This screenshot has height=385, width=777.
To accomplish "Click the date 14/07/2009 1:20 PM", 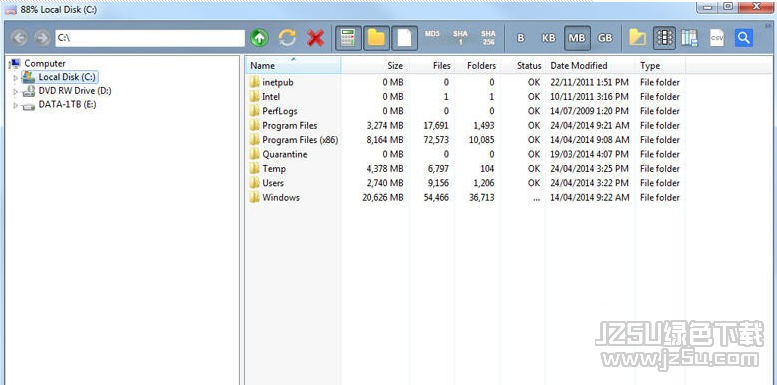I will click(x=589, y=111).
